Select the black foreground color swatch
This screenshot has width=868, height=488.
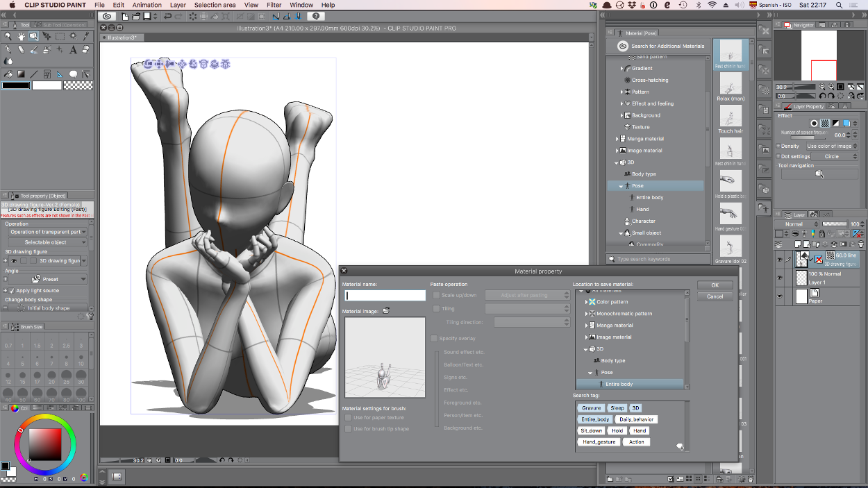point(15,85)
